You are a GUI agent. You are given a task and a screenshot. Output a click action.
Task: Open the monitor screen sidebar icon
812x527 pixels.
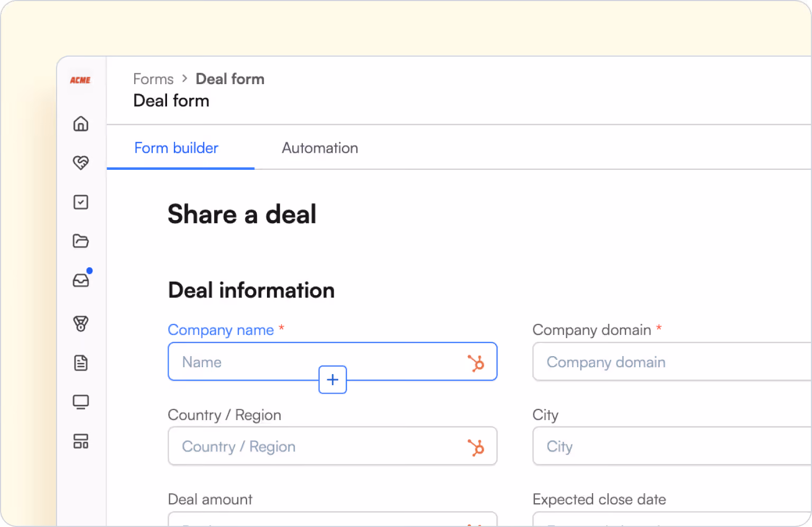[81, 402]
